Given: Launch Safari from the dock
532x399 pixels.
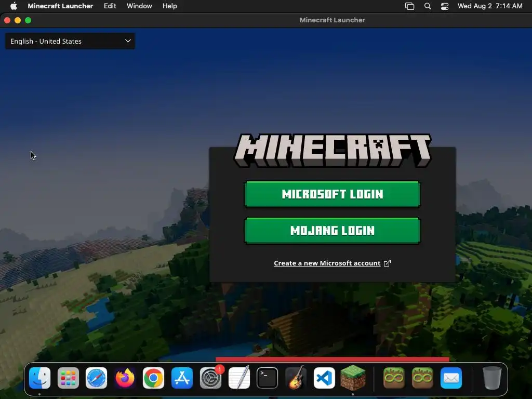Looking at the screenshot, I should pyautogui.click(x=96, y=378).
